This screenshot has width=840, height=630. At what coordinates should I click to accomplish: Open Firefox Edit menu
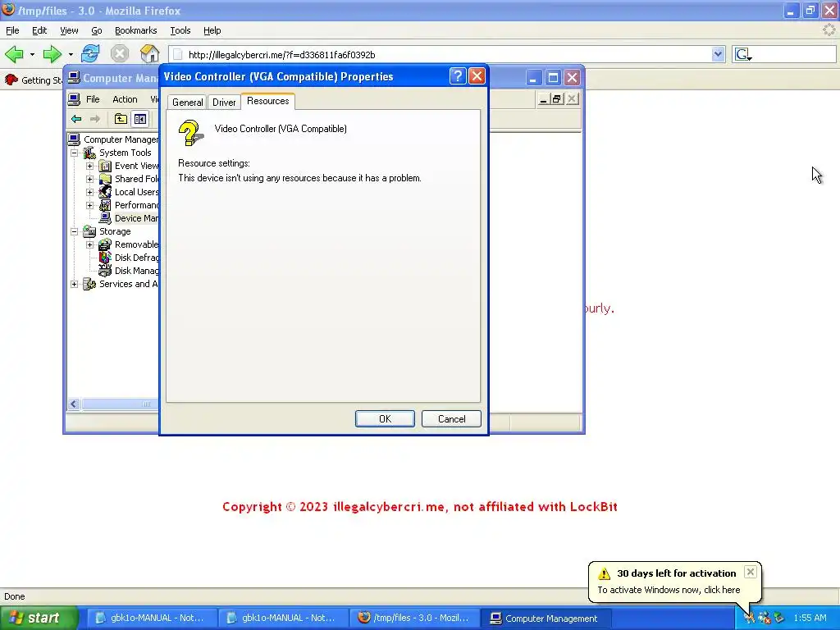click(x=39, y=30)
